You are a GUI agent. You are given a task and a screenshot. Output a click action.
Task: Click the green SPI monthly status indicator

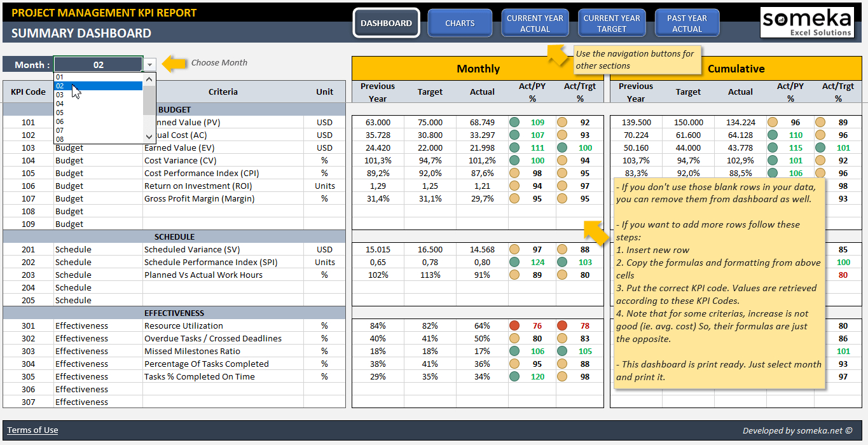tap(513, 262)
